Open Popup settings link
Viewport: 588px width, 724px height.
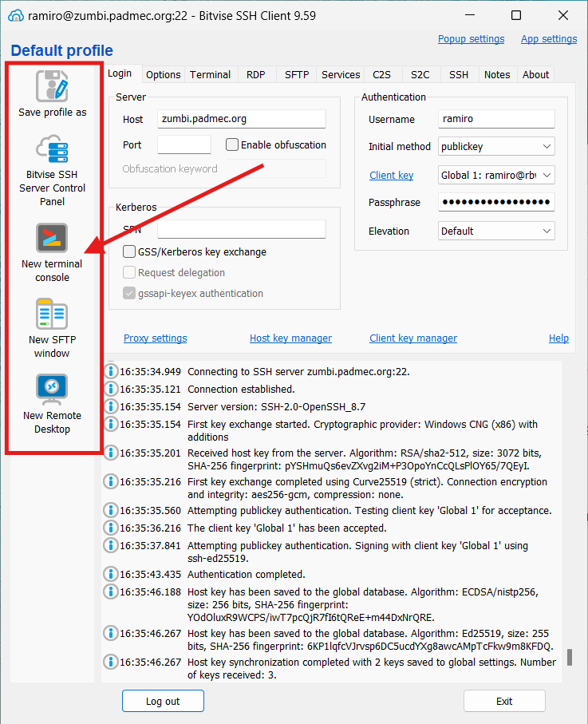471,39
